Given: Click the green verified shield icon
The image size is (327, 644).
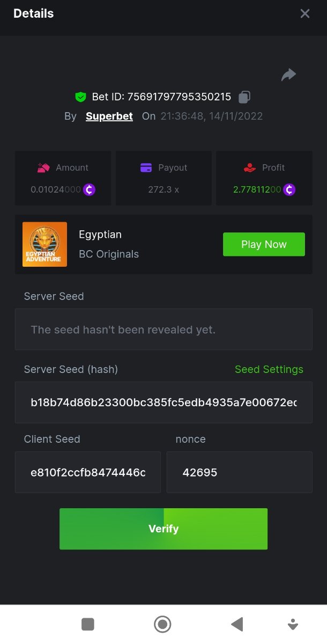Looking at the screenshot, I should [80, 97].
